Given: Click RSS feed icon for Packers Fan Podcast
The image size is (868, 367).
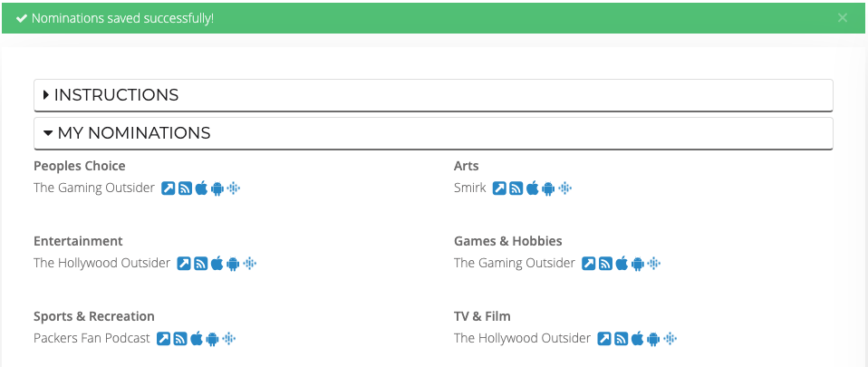Looking at the screenshot, I should click(x=180, y=339).
